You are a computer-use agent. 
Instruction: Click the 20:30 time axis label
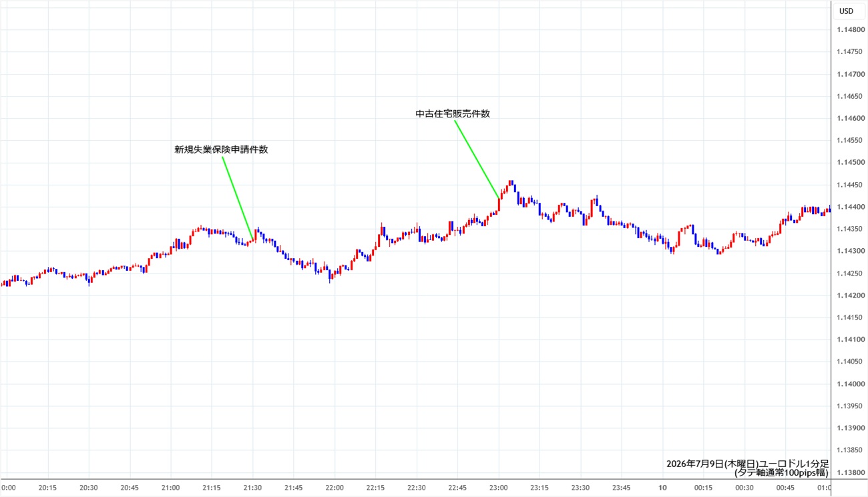[x=89, y=488]
